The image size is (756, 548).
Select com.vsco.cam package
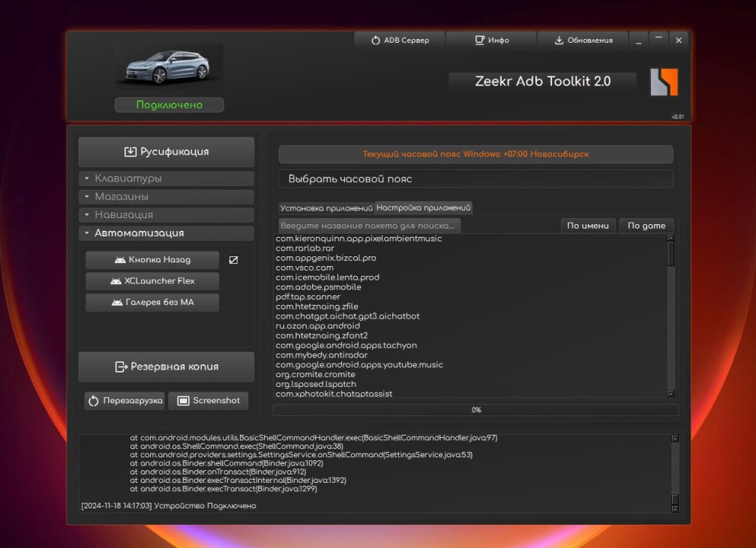pyautogui.click(x=304, y=268)
